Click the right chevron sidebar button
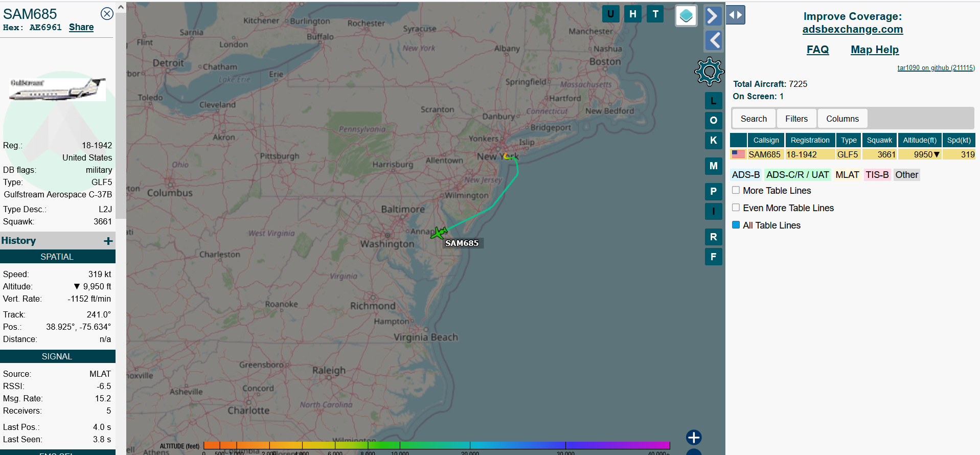Viewport: 980px width, 455px height. [x=713, y=16]
